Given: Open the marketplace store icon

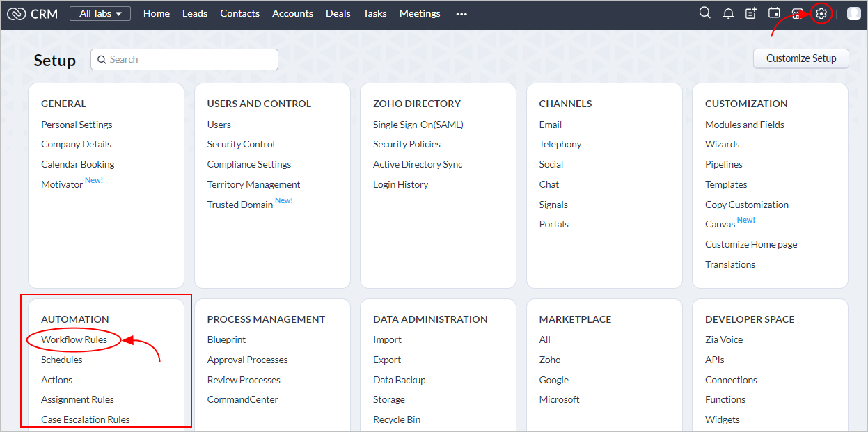Looking at the screenshot, I should click(798, 13).
